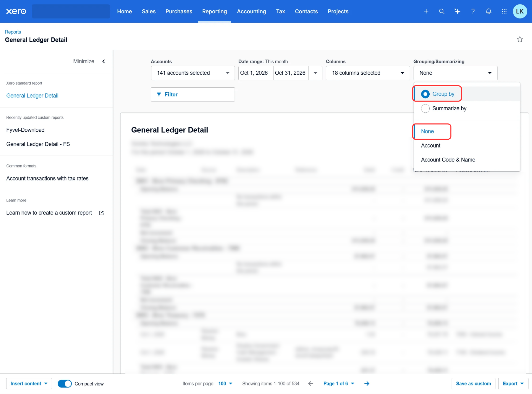Close the Grouping/Summarizing None dropdown
The height and width of the screenshot is (394, 532).
455,73
